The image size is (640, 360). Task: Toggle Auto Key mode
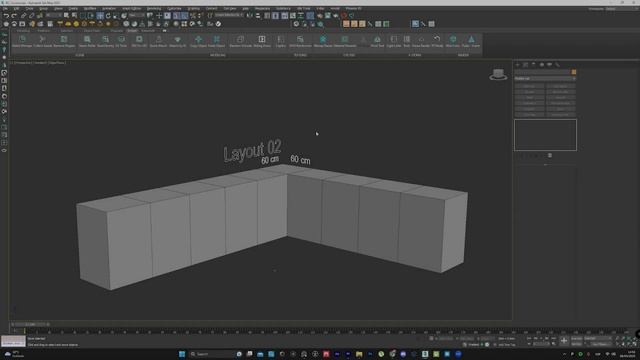[x=577, y=338]
